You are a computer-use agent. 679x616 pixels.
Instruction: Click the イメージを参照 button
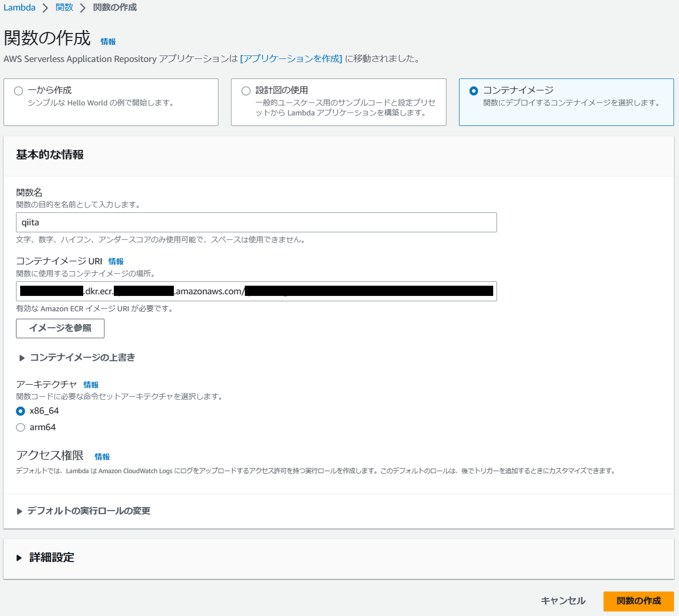pyautogui.click(x=60, y=328)
